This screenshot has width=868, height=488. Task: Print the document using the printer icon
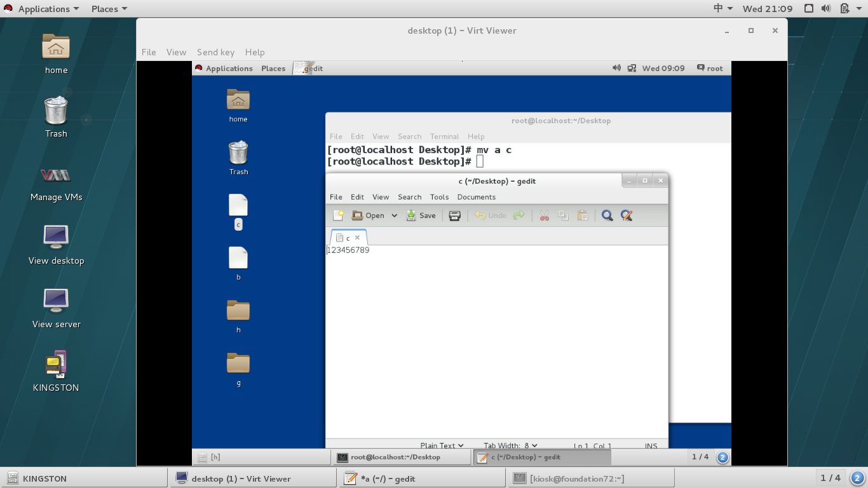point(454,215)
